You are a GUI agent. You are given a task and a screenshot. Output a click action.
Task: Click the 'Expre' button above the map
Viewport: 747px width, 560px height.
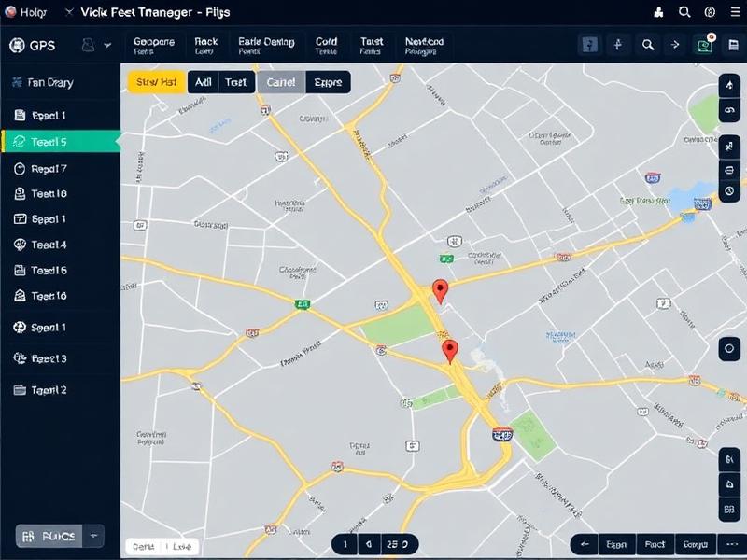pyautogui.click(x=328, y=82)
